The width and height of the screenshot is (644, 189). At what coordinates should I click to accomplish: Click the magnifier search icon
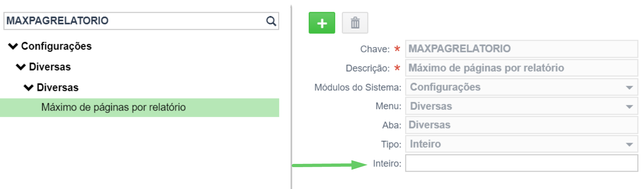pyautogui.click(x=271, y=21)
